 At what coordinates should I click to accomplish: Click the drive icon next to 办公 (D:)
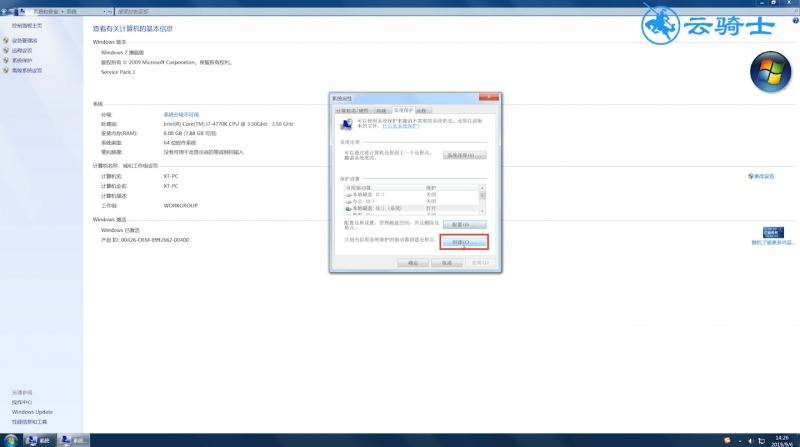coord(348,202)
